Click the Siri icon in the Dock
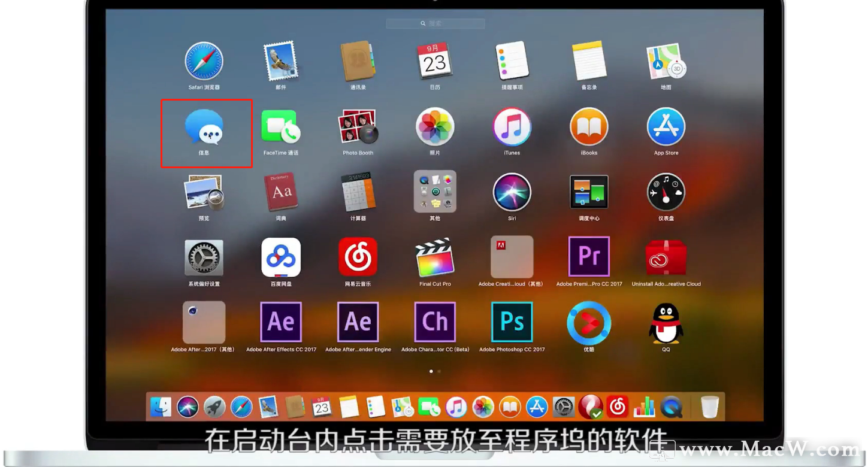868x467 pixels. point(187,407)
